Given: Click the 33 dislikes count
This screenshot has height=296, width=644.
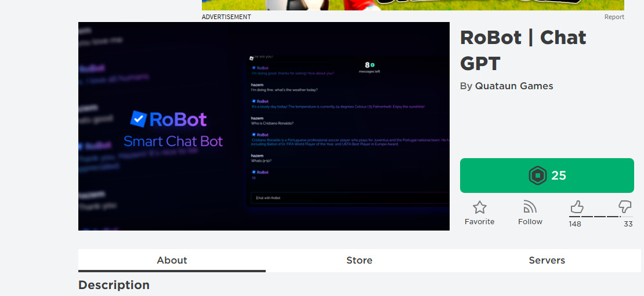Looking at the screenshot, I should [628, 224].
